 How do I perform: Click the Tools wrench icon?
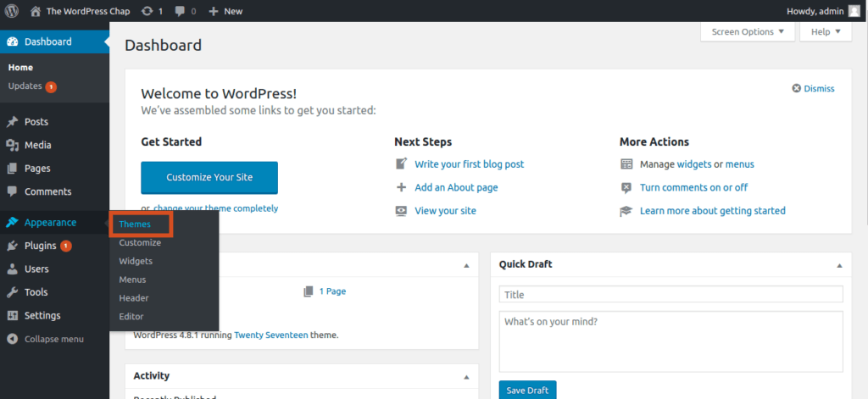[12, 292]
